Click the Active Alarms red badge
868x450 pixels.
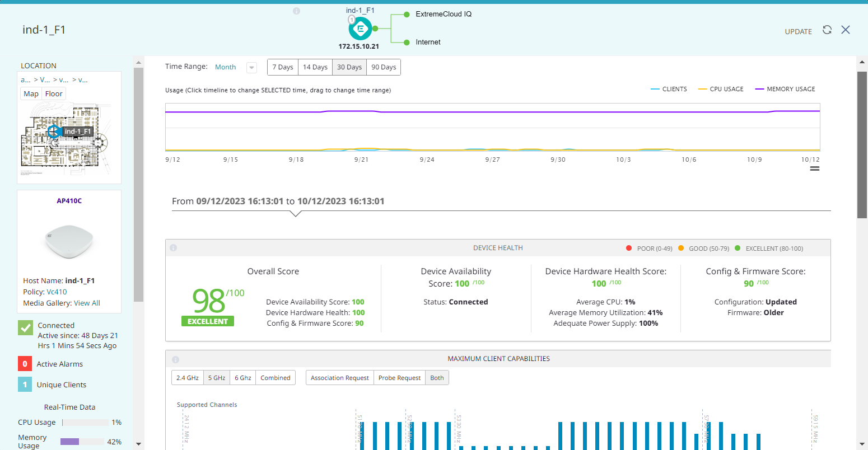click(25, 363)
